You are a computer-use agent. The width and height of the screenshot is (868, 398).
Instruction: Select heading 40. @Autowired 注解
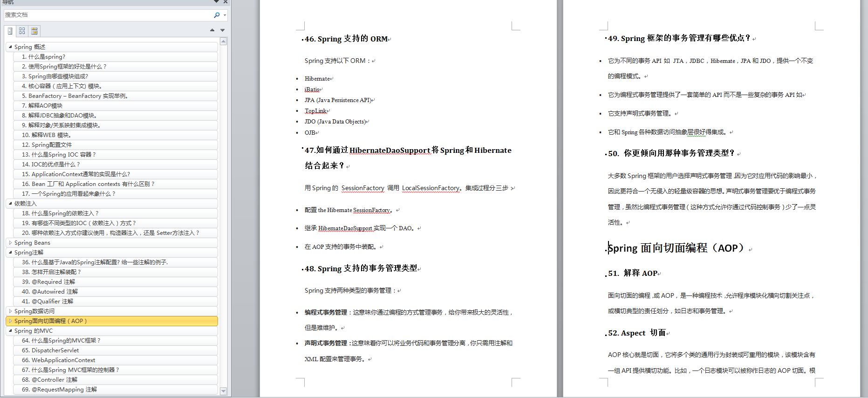point(115,292)
